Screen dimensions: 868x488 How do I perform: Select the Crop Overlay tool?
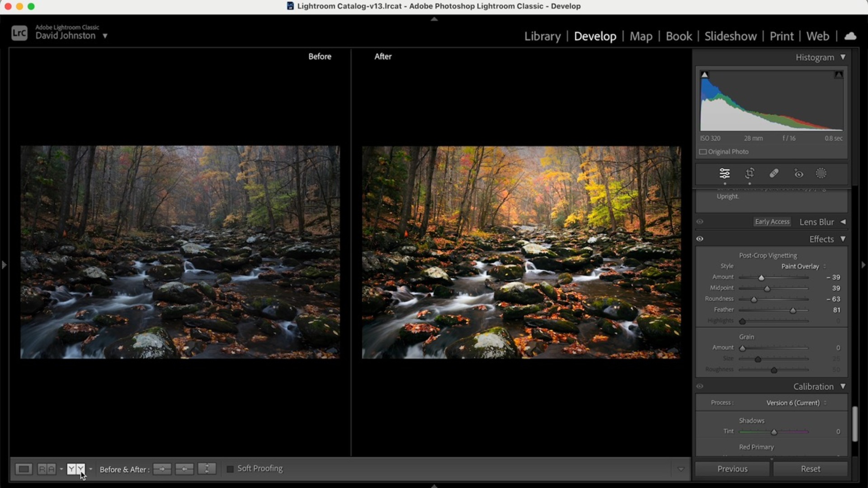click(750, 173)
